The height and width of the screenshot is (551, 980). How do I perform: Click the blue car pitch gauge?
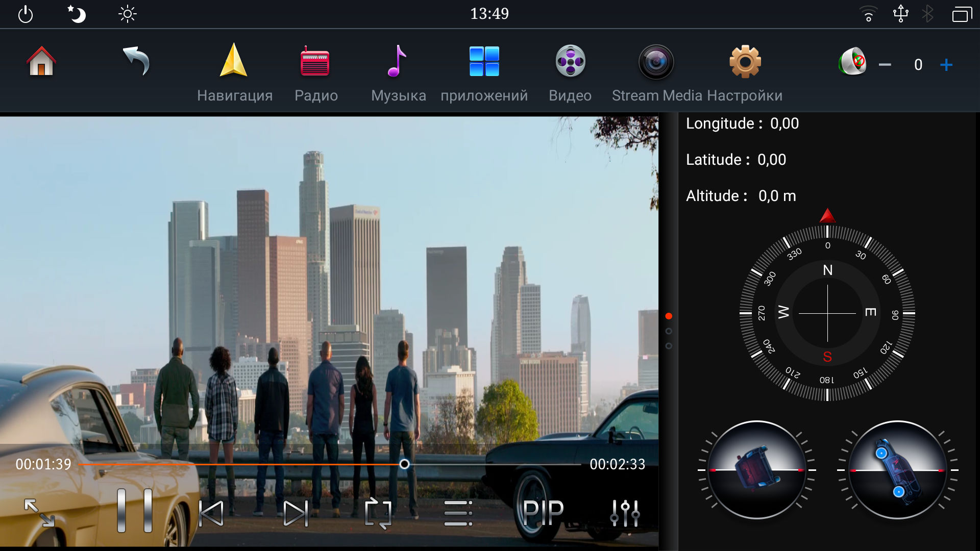898,470
